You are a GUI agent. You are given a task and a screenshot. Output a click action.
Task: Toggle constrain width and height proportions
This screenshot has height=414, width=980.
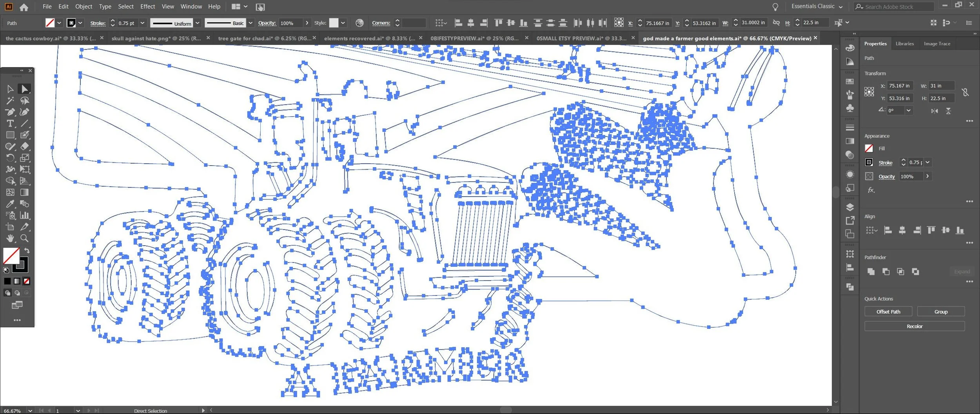tap(965, 92)
